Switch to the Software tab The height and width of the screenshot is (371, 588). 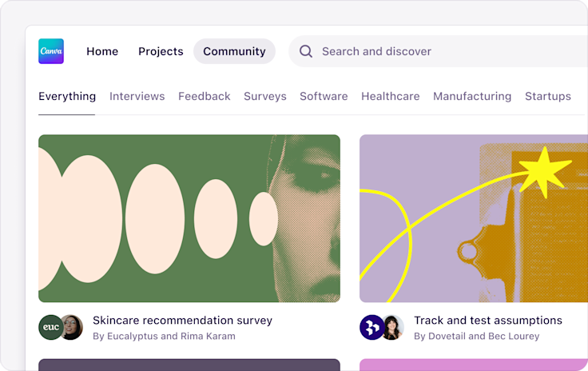pos(324,97)
